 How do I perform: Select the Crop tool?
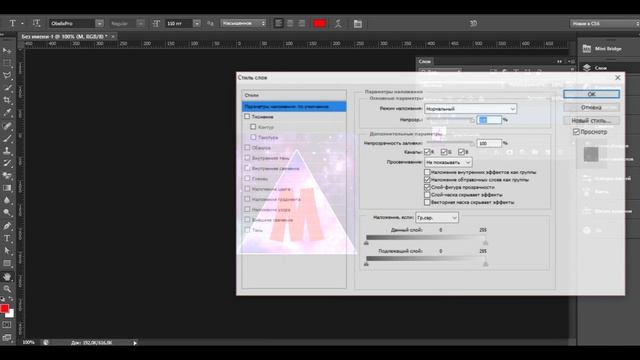[x=7, y=100]
